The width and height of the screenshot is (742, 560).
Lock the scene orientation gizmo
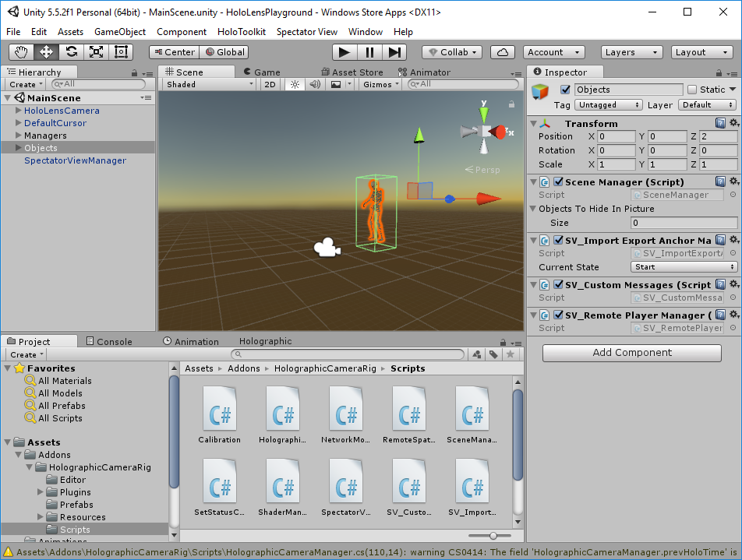click(511, 104)
